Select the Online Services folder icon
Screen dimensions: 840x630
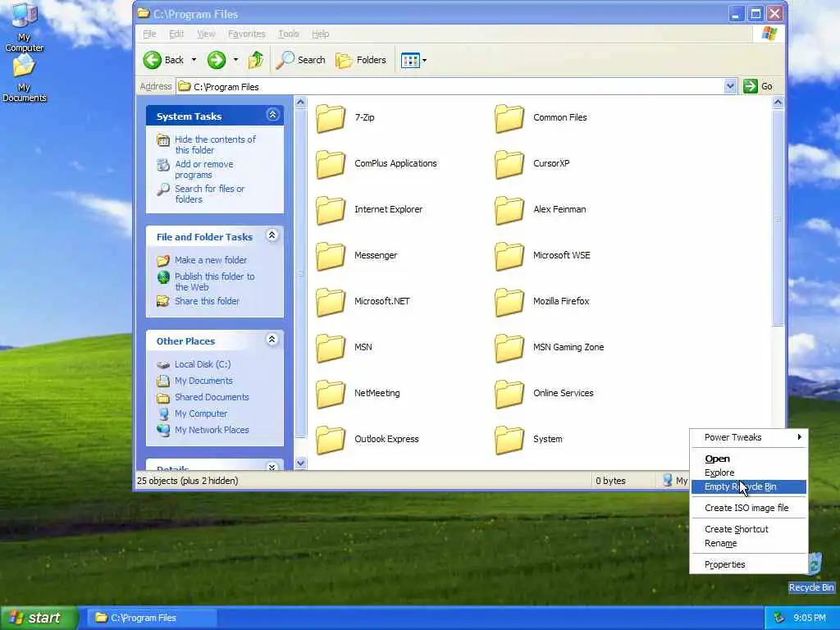coord(509,394)
